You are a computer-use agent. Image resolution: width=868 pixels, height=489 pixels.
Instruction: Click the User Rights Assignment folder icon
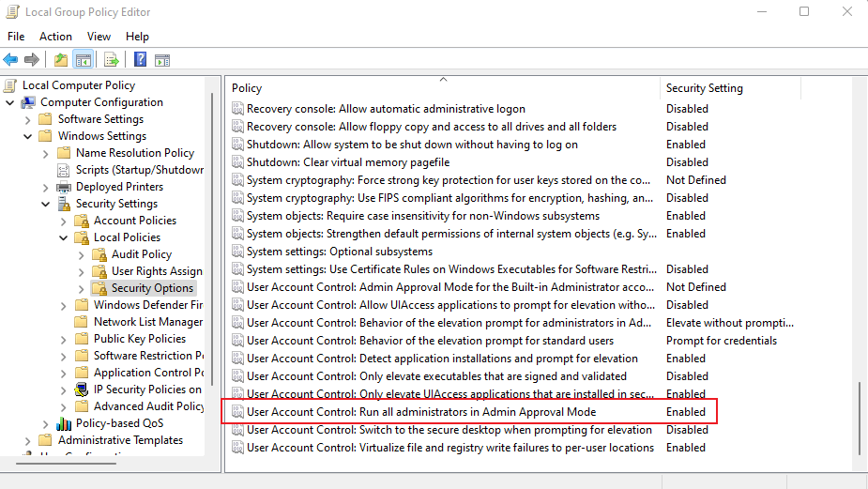tap(99, 271)
